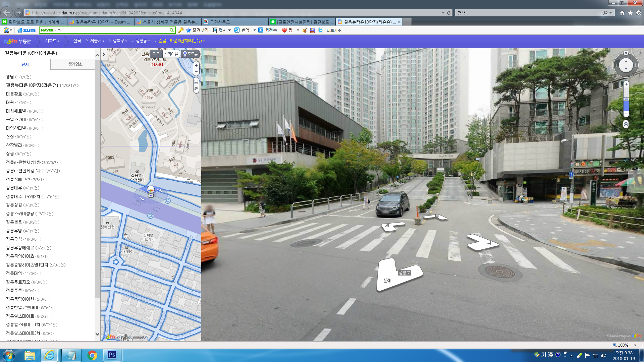Viewport: 644px width, 362px height.
Task: Switch map to 스카이뷰 mode
Action: (x=171, y=54)
